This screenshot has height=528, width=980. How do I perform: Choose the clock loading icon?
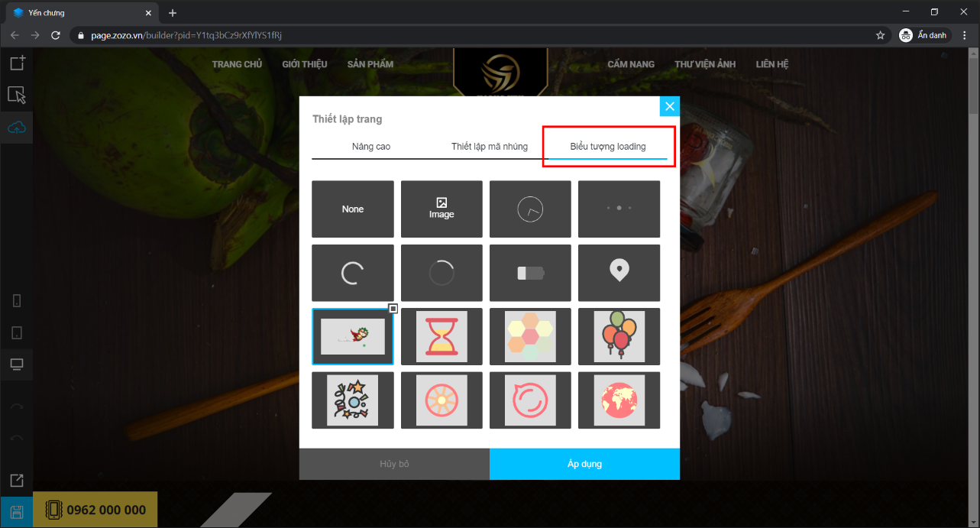(530, 209)
